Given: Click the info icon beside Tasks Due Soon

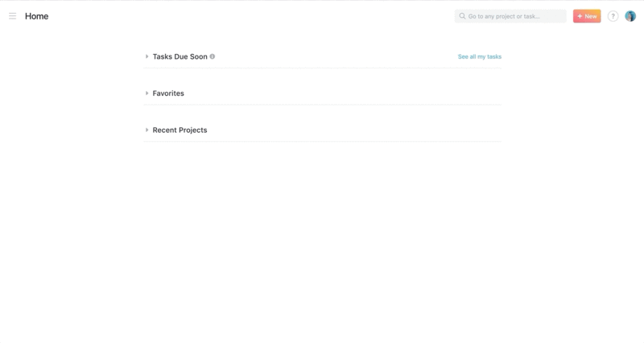Looking at the screenshot, I should [213, 56].
